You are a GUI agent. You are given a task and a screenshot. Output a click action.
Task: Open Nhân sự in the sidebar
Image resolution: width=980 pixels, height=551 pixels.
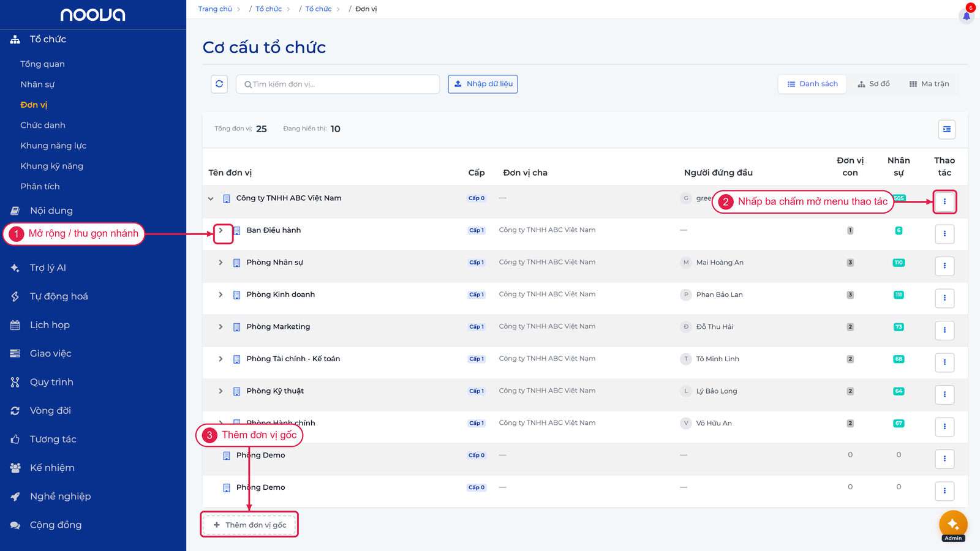point(37,84)
